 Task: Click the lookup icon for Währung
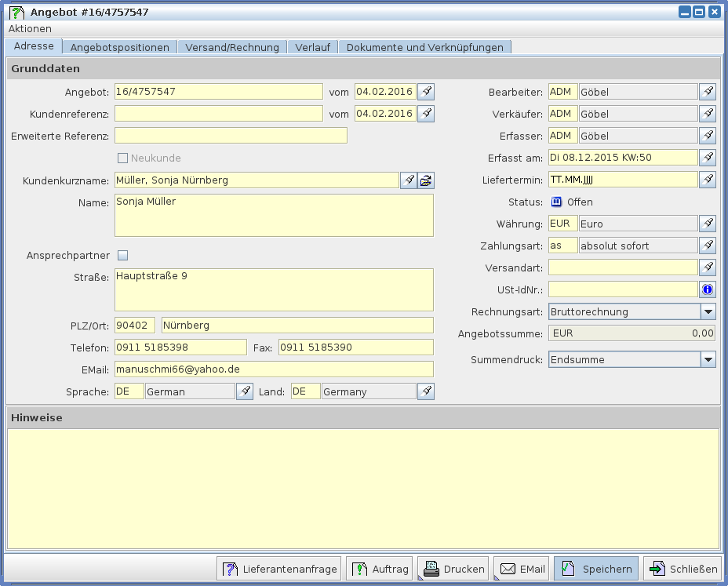tap(708, 224)
